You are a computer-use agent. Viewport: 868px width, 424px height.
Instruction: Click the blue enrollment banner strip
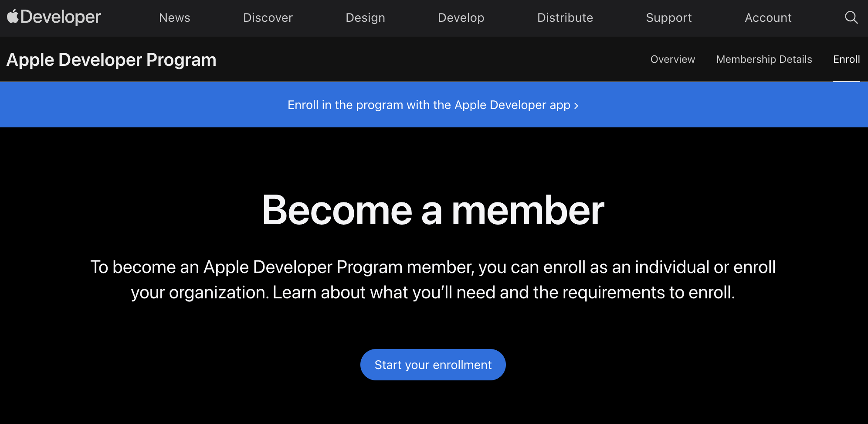[x=131, y=105]
